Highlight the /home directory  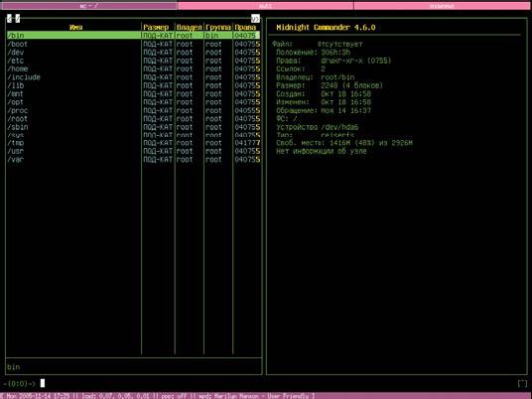[133, 68]
